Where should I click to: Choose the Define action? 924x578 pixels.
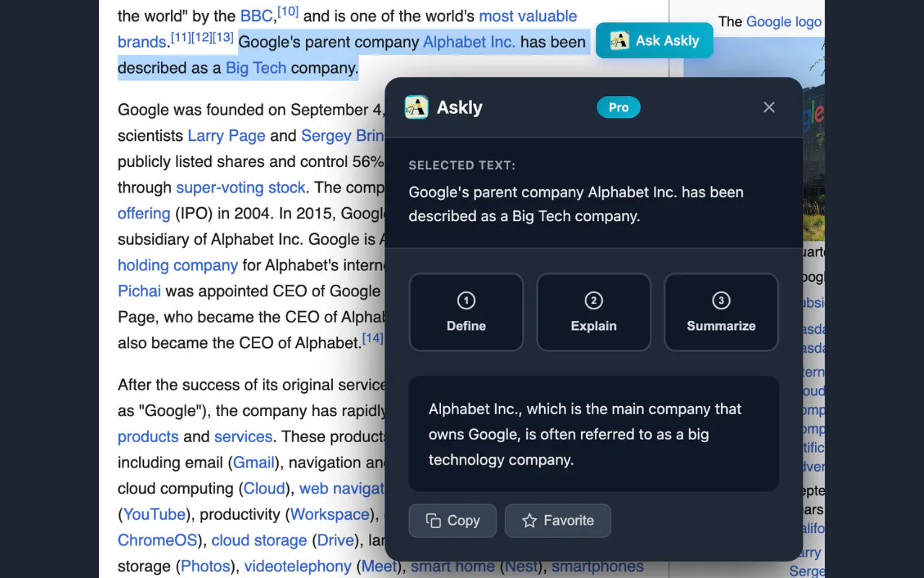point(466,312)
